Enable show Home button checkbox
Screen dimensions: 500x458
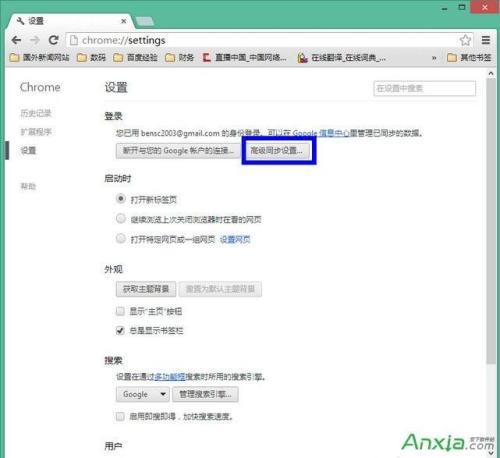[x=120, y=311]
